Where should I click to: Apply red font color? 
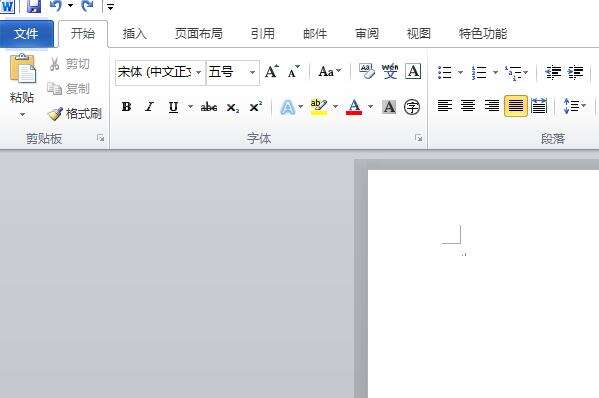pos(354,107)
